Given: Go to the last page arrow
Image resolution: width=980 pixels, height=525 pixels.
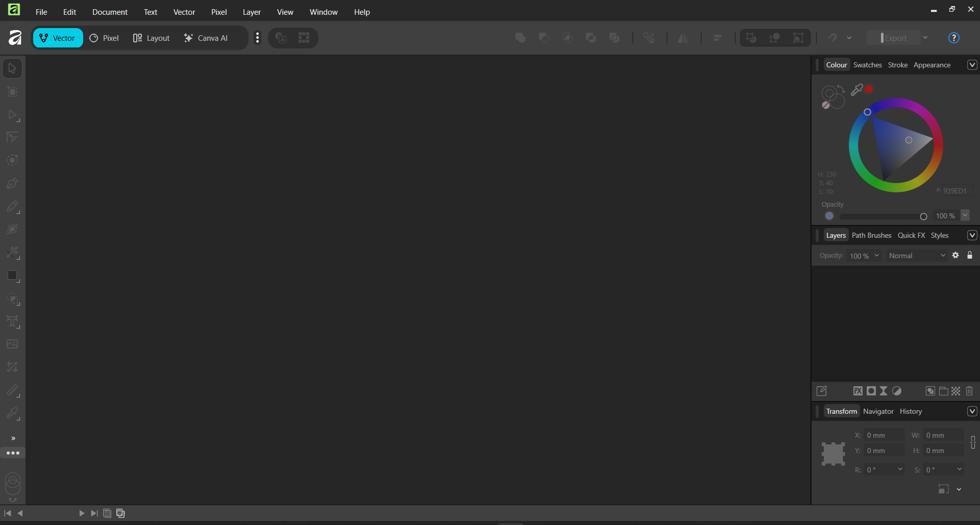Looking at the screenshot, I should pos(94,513).
